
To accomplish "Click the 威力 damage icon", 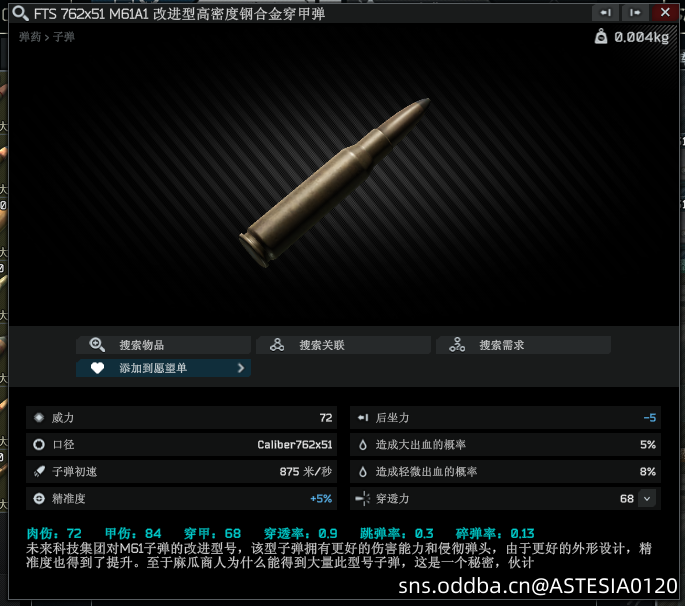I will point(39,418).
